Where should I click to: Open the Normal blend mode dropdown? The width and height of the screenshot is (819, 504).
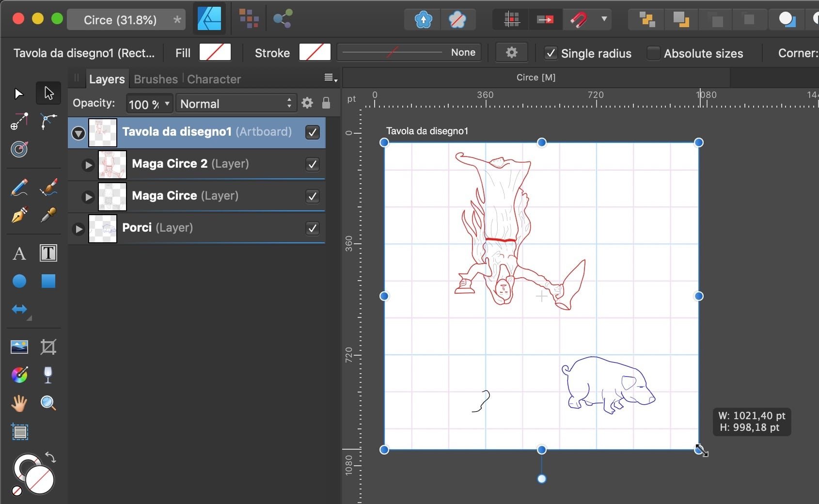[x=236, y=104]
